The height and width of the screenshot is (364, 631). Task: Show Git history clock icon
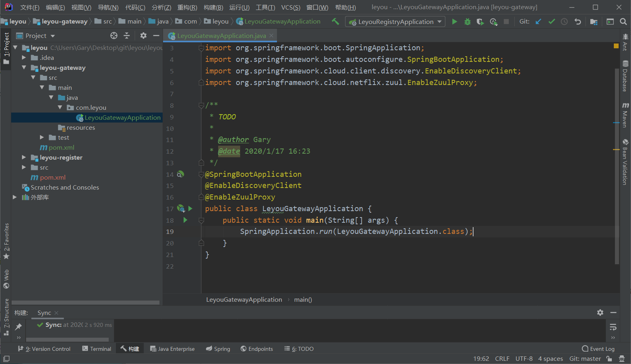pos(564,22)
